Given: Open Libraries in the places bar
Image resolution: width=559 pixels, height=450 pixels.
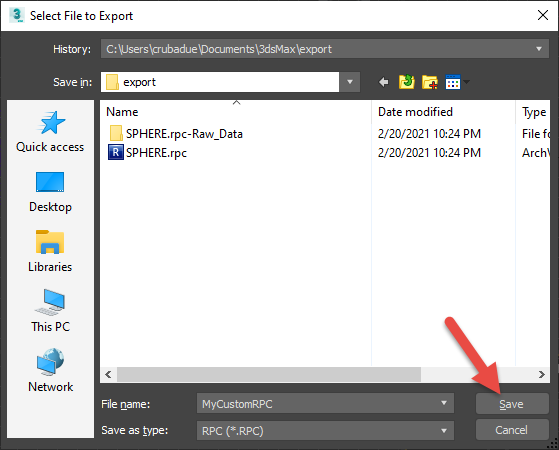Looking at the screenshot, I should point(50,252).
